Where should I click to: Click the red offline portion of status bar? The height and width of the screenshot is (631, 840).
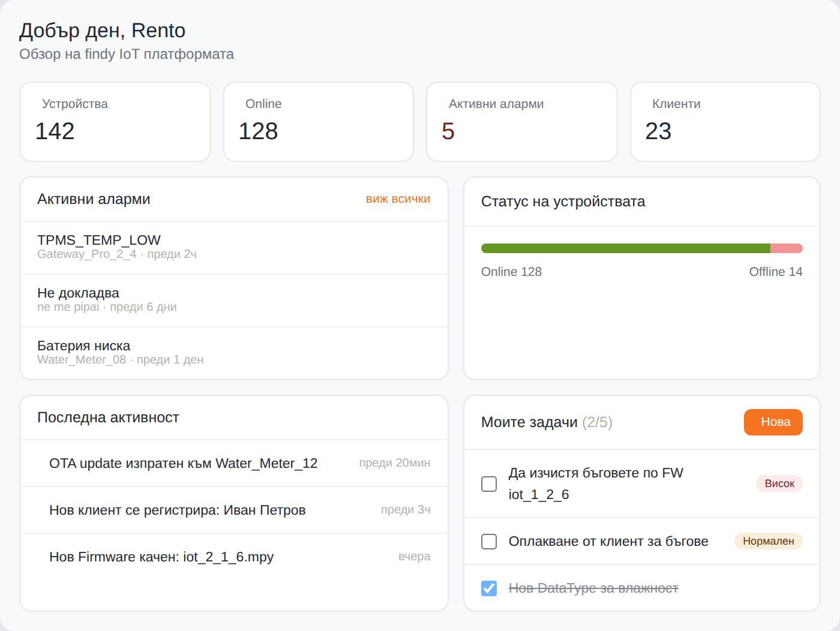[787, 248]
